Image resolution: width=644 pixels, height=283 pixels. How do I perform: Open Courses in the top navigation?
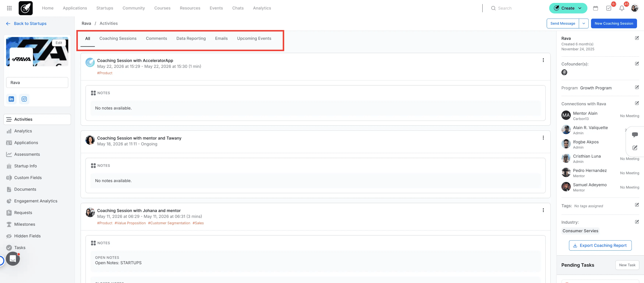[162, 8]
